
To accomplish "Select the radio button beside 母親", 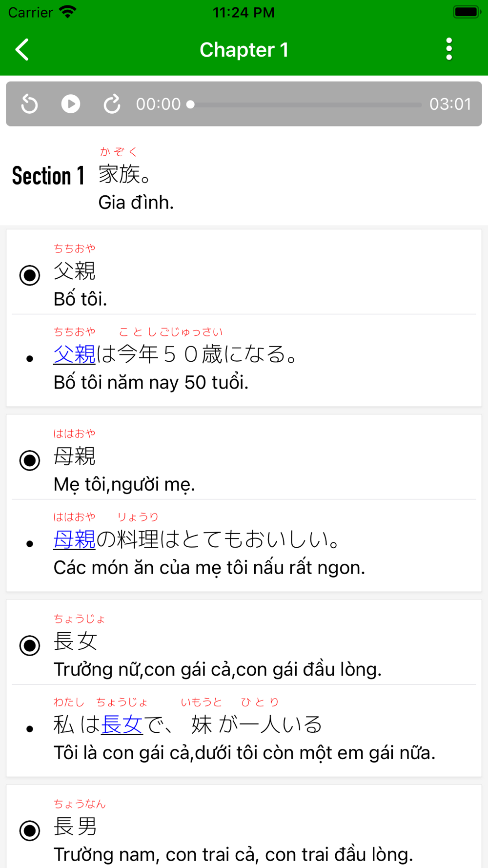I will pyautogui.click(x=30, y=460).
